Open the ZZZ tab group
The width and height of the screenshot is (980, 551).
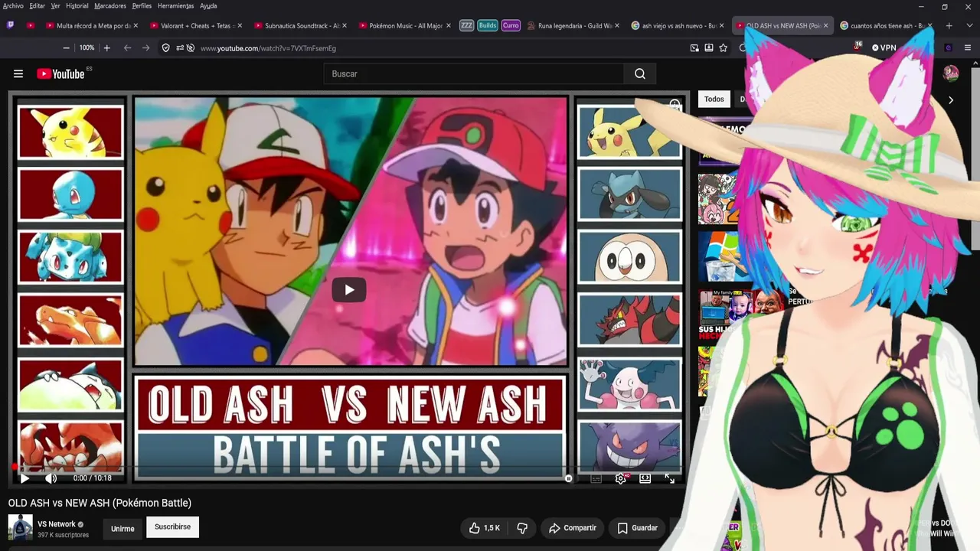coord(466,25)
